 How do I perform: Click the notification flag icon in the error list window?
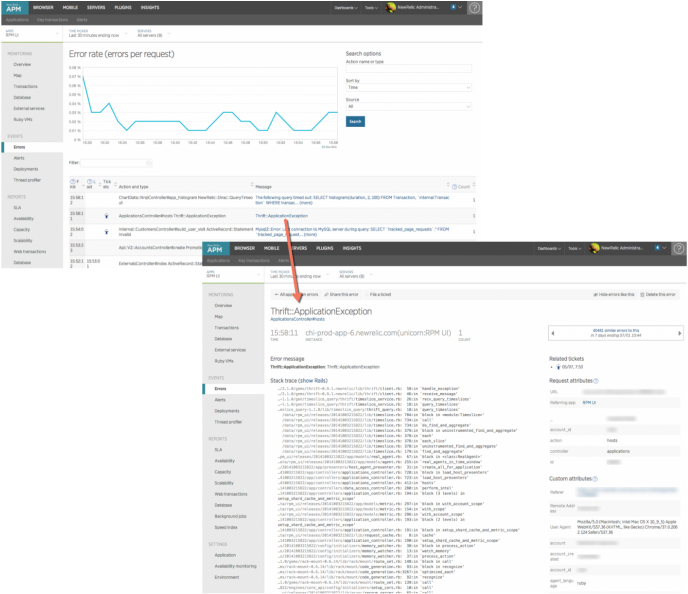tap(453, 7)
